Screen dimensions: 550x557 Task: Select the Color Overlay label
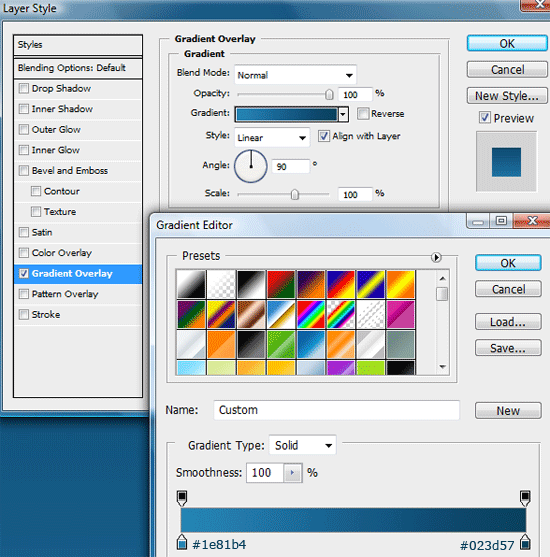coord(62,253)
